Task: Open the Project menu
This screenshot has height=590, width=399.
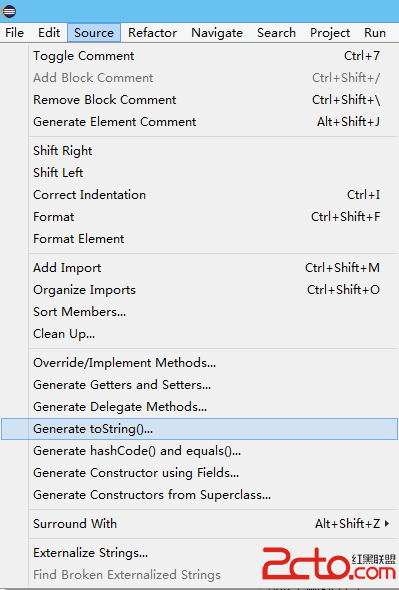Action: [x=330, y=33]
